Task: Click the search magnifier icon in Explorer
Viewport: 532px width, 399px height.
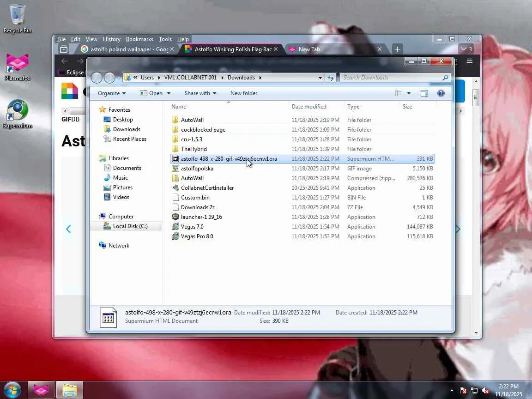Action: pos(445,78)
